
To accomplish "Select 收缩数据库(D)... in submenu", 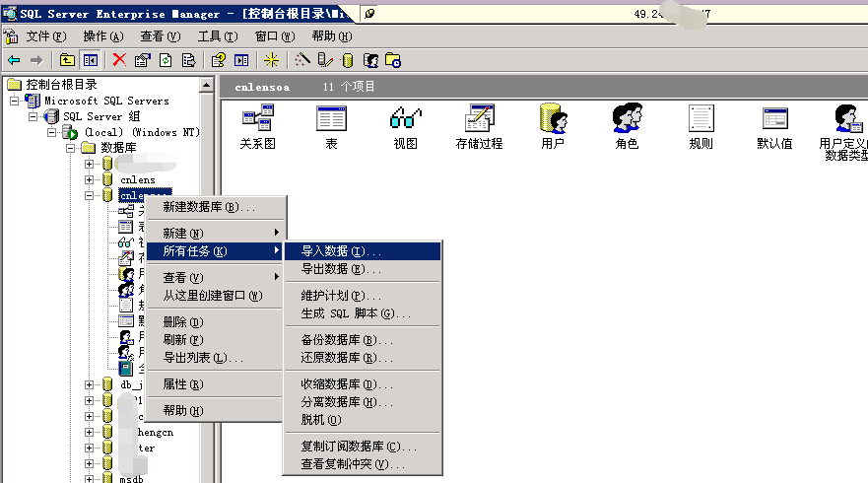I will tap(363, 383).
